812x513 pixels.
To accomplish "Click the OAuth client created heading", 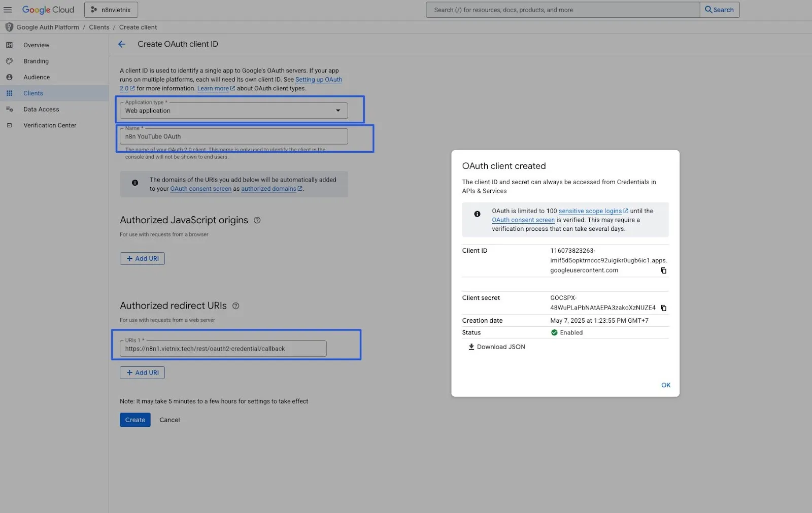I will point(503,166).
